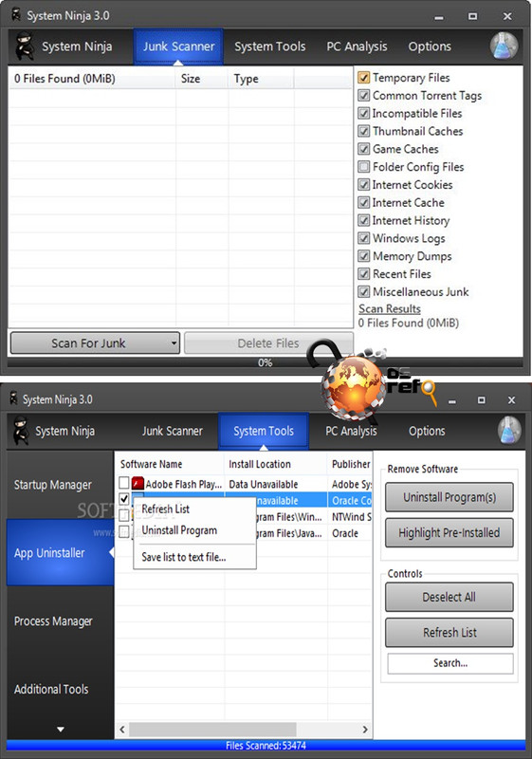Toggle the Miscellaneous Junk checkbox
This screenshot has height=759, width=532.
364,292
